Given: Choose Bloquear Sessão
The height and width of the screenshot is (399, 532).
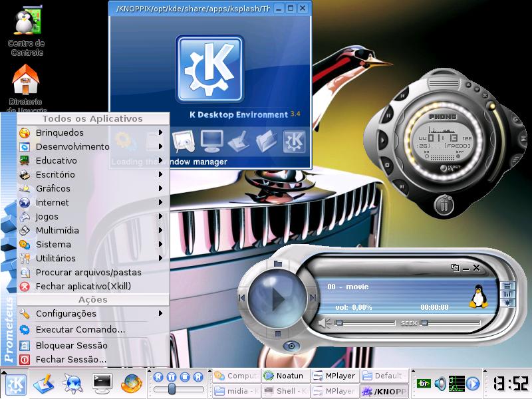Looking at the screenshot, I should pyautogui.click(x=93, y=345).
